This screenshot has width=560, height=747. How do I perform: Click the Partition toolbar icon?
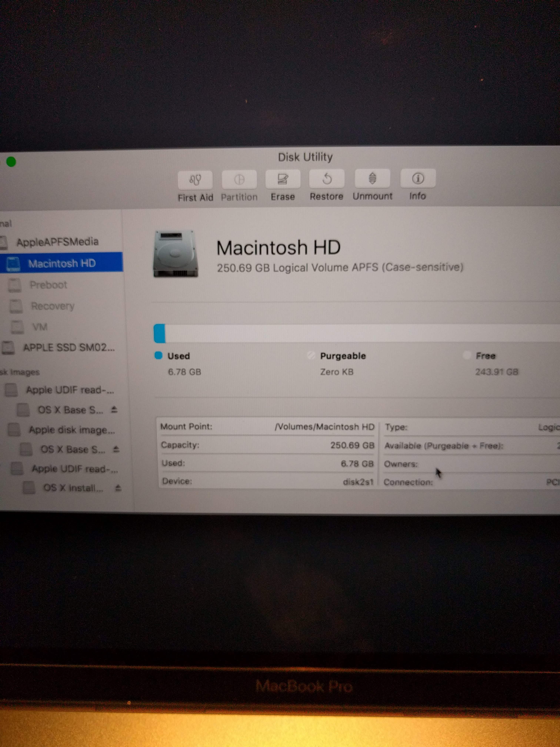[x=239, y=180]
